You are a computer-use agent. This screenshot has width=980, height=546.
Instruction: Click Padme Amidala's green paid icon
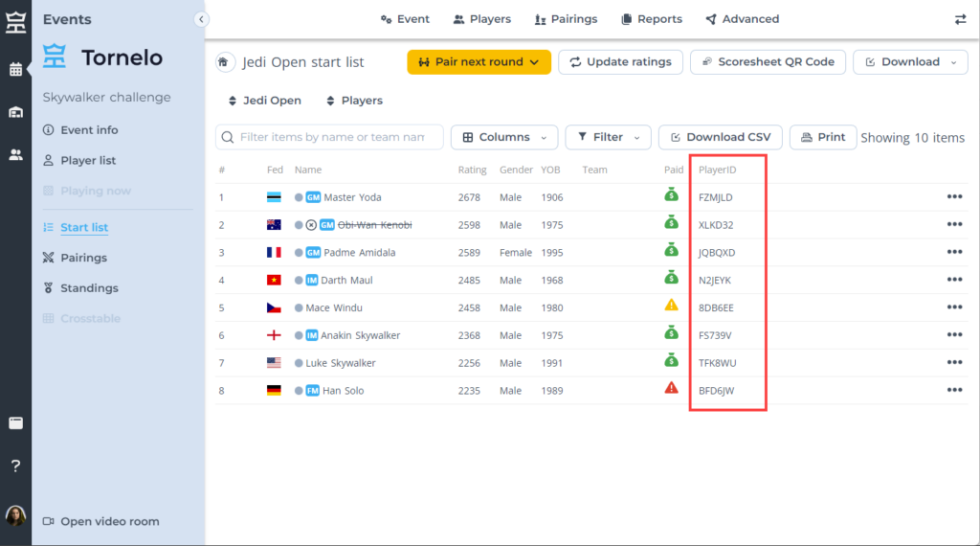coord(671,250)
